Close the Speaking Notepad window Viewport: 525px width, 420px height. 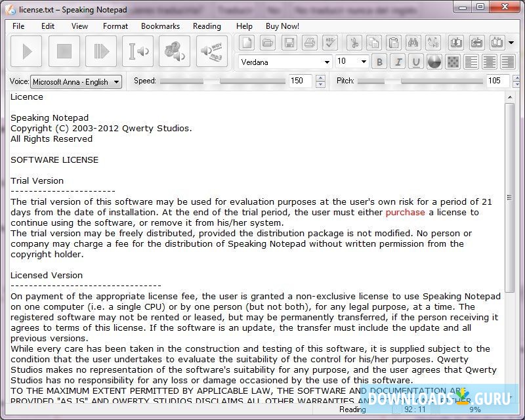tap(505, 7)
